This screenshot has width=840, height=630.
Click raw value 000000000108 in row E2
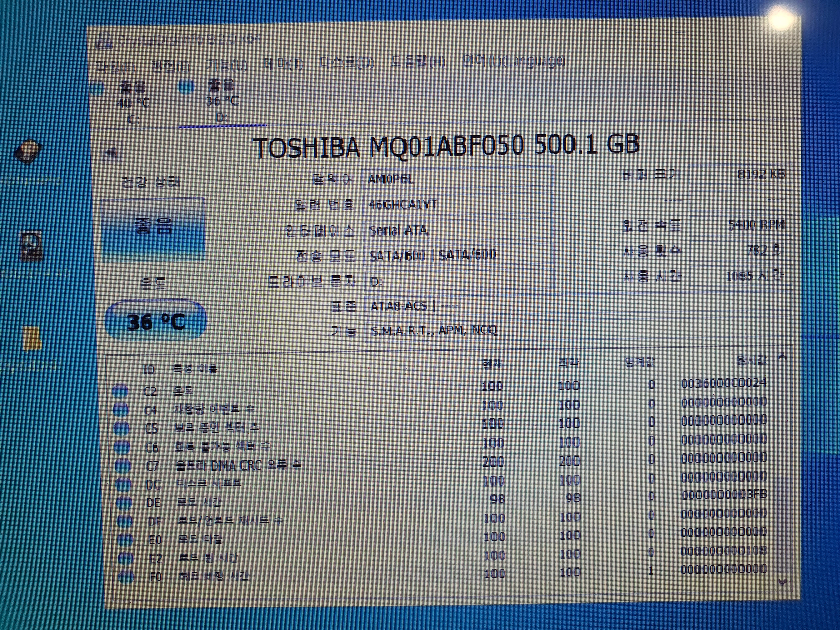[x=723, y=551]
